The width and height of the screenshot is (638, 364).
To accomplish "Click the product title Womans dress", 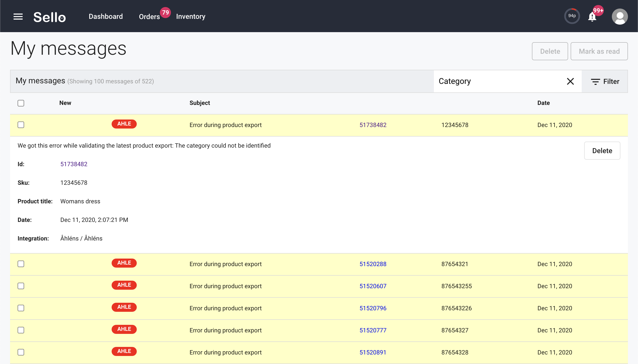I will pos(80,201).
